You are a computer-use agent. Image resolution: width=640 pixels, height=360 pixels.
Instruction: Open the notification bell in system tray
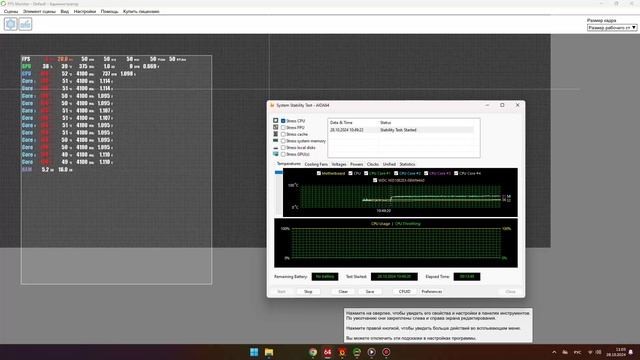coord(631,352)
